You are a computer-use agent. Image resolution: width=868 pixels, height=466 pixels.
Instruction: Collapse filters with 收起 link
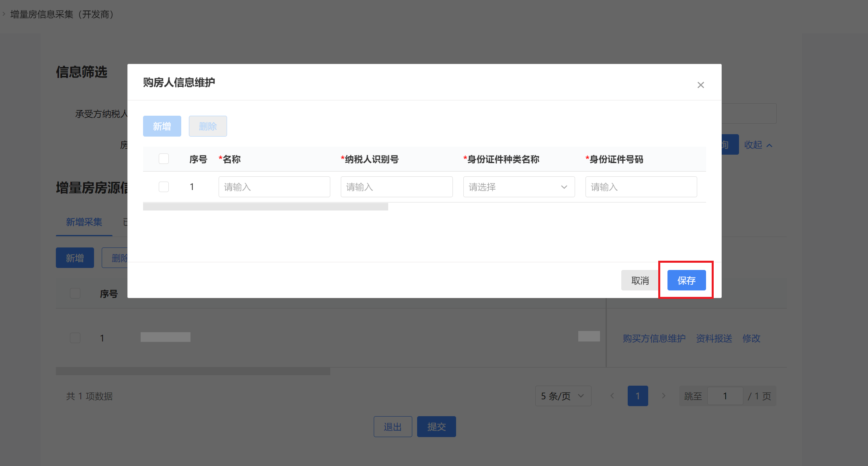[x=753, y=145]
